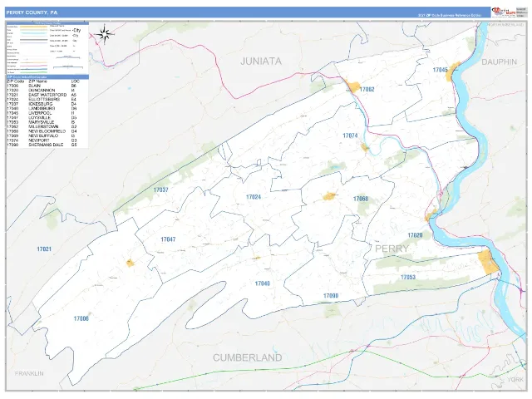Click LIVERPOOL in the index table
The image size is (532, 399).
40,113
